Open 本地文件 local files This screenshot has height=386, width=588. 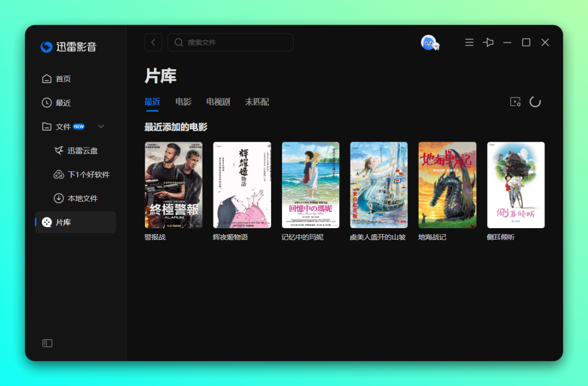point(76,198)
